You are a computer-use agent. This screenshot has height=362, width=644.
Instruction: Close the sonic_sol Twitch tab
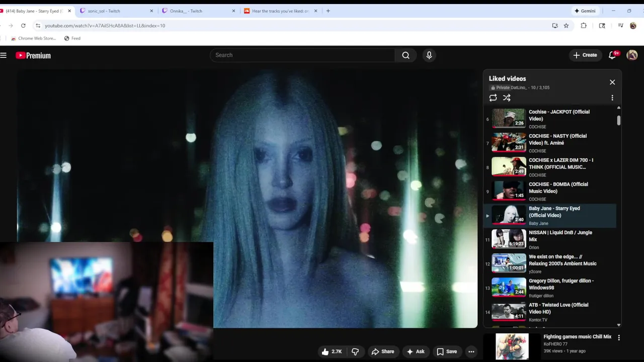click(x=151, y=11)
